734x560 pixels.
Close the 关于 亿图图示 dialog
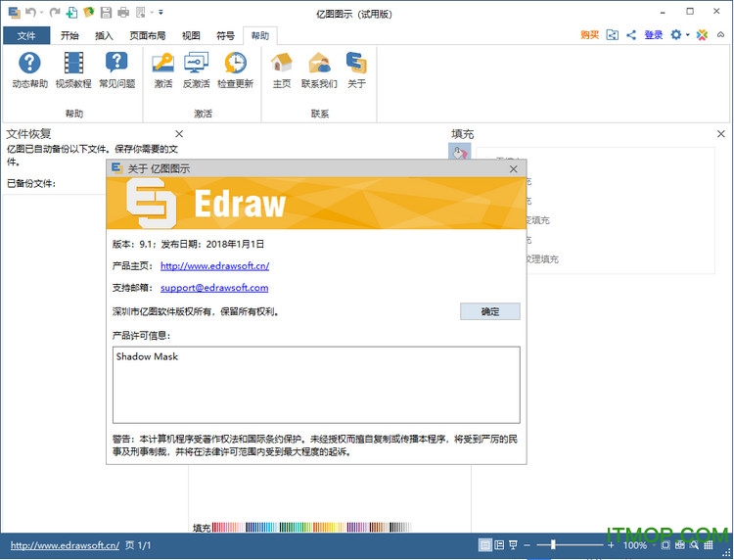tap(514, 169)
